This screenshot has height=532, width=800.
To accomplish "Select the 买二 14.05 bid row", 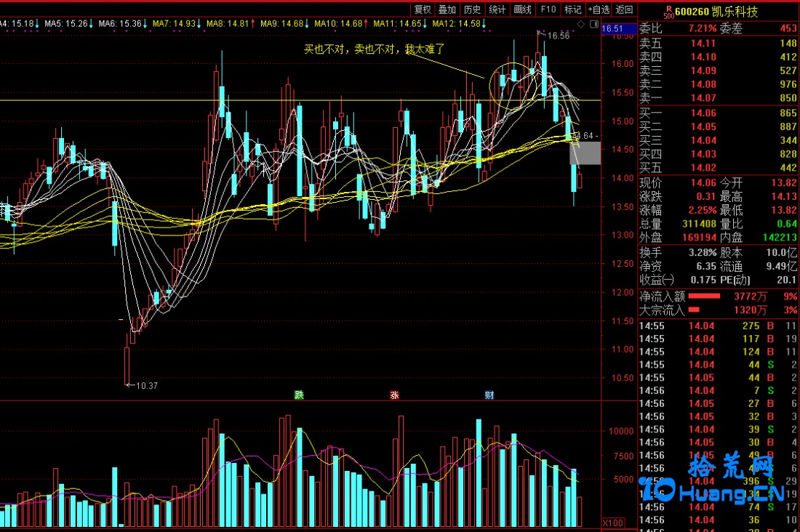I will (719, 127).
